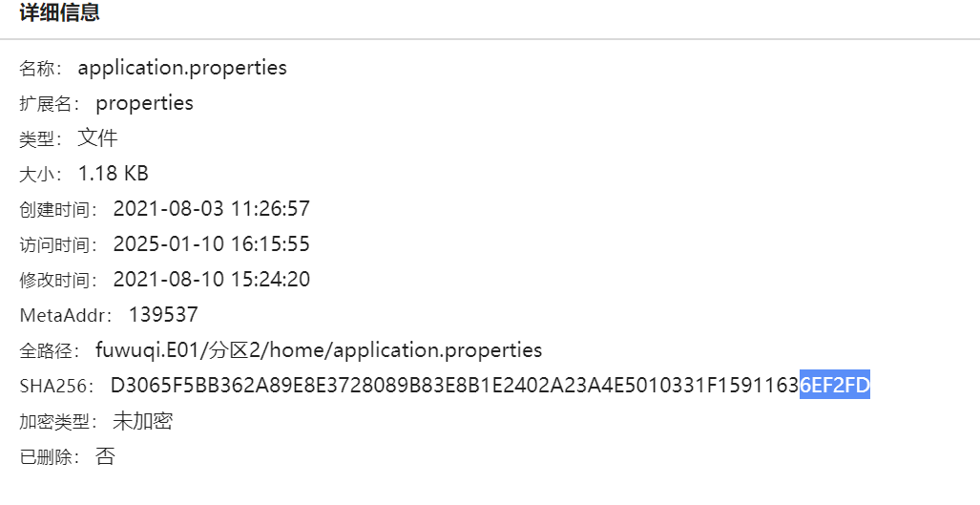Click the 类型 value 文件
Screen dimensions: 980x505
(97, 138)
